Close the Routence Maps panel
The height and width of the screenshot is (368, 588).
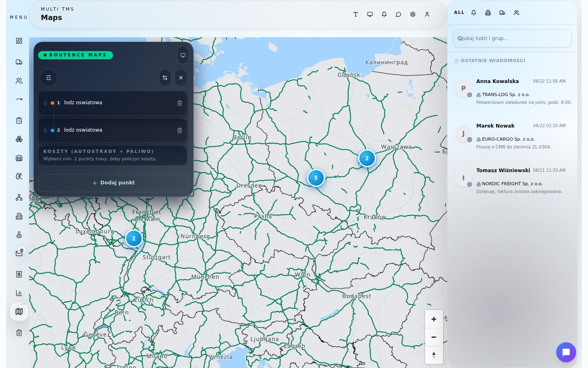(181, 78)
